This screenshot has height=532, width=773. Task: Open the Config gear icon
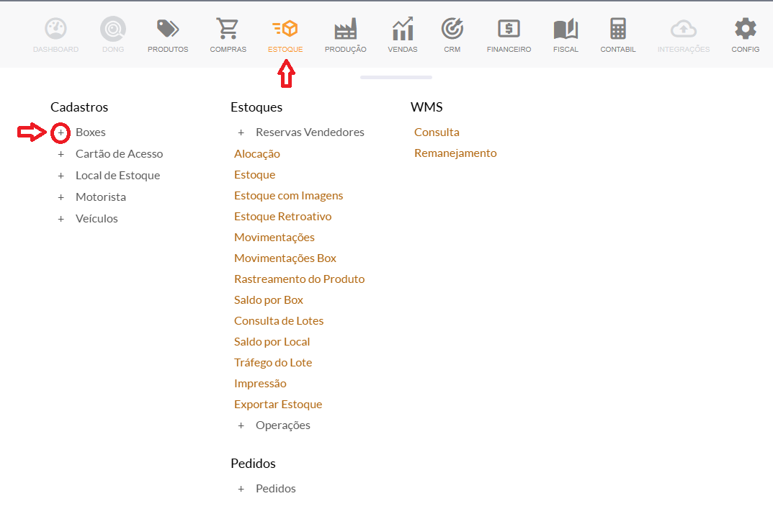click(745, 30)
